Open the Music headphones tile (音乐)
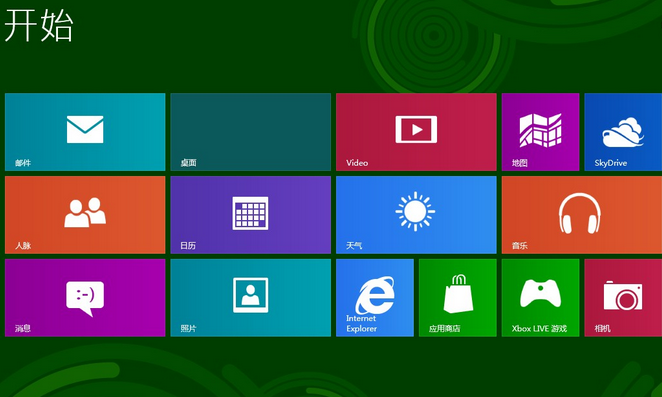The height and width of the screenshot is (397, 662). (x=581, y=215)
